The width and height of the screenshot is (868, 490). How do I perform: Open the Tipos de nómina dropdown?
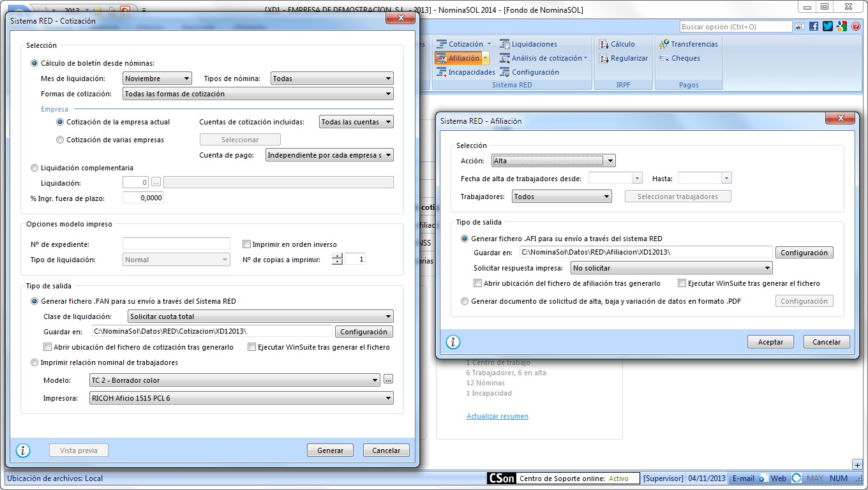pyautogui.click(x=332, y=78)
